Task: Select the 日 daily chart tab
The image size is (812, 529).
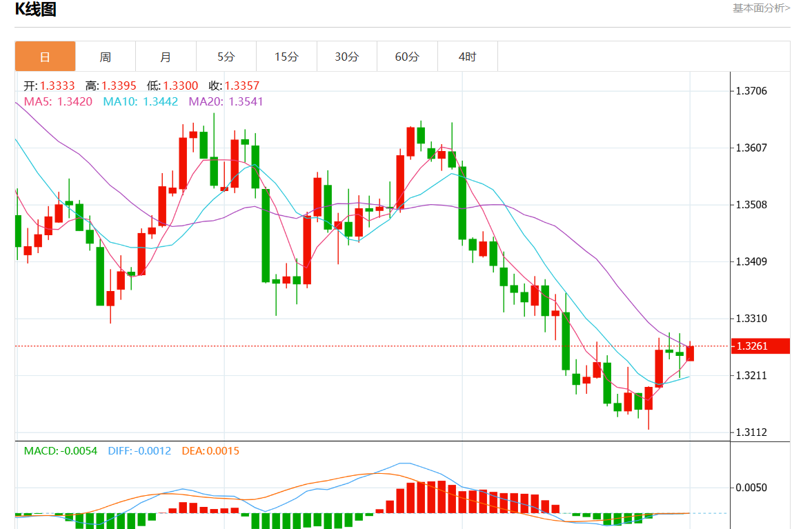Action: (45, 57)
